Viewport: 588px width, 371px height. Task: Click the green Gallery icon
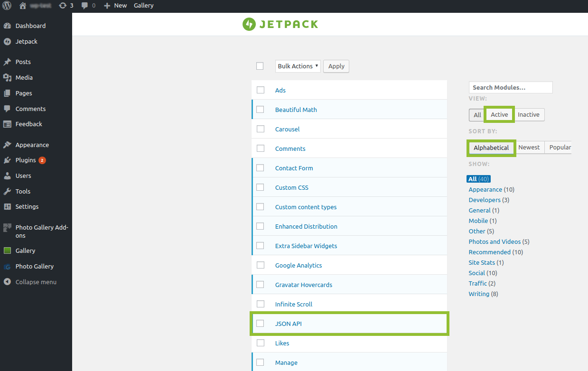click(x=7, y=250)
